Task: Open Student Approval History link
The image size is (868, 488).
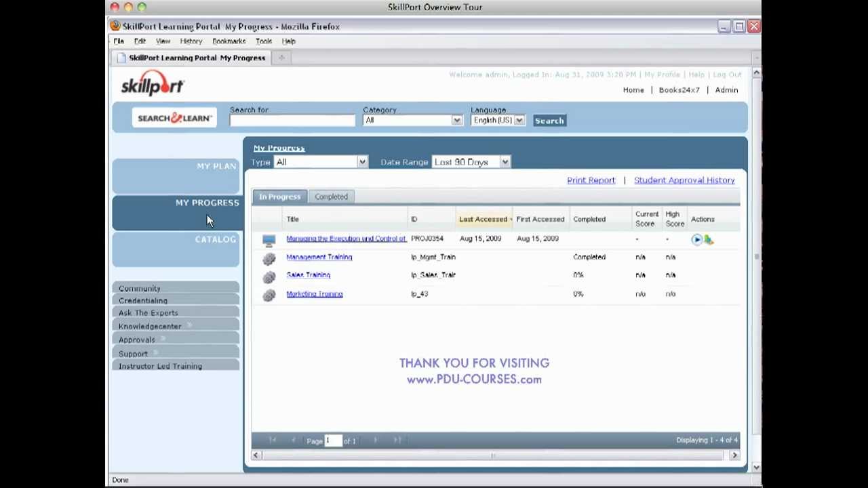Action: [x=684, y=180]
